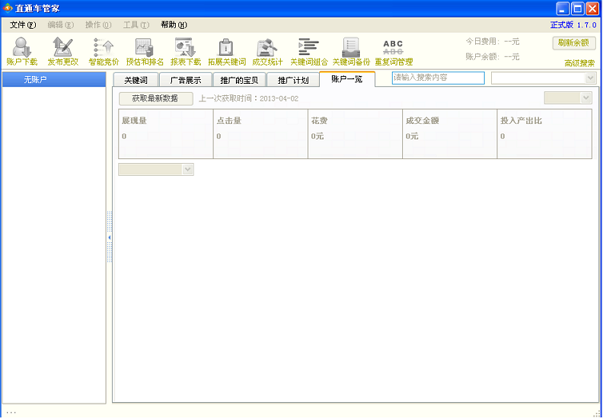Open the 文件 menu
Viewport: 603px width, 418px height.
coord(23,25)
